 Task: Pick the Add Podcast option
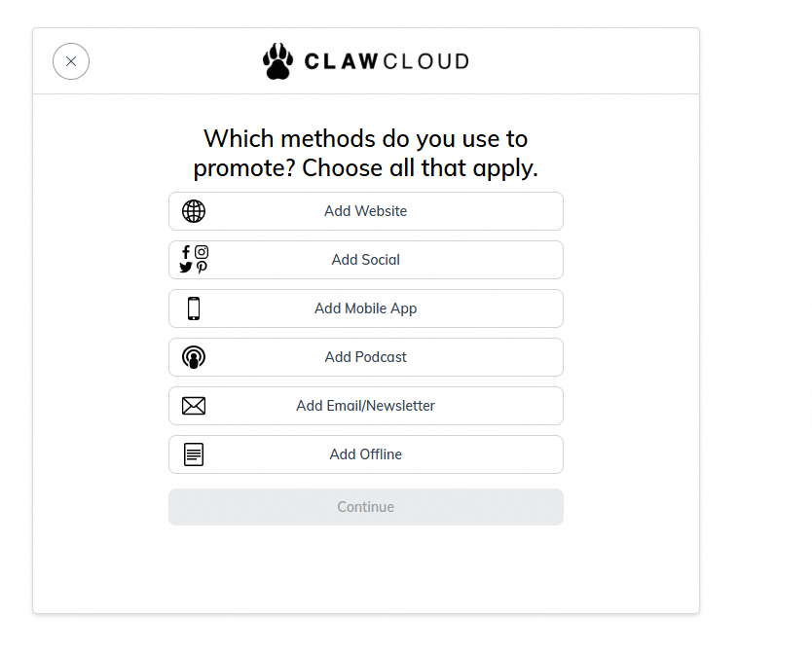365,357
